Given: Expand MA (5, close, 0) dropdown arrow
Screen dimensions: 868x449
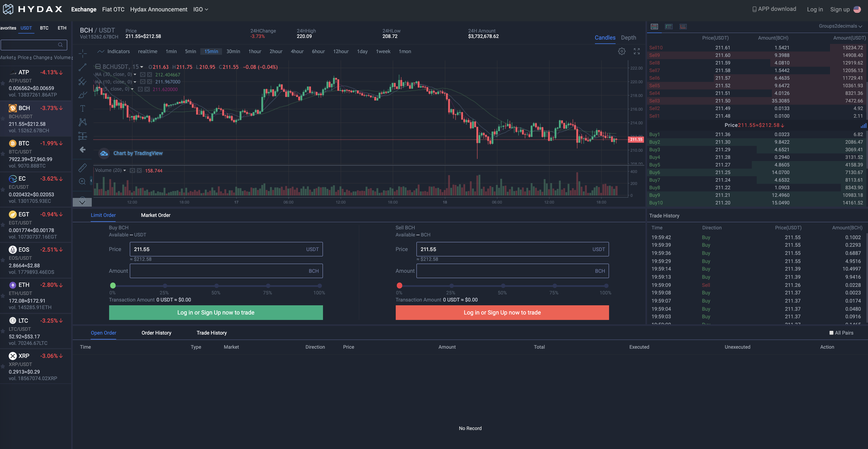Looking at the screenshot, I should pyautogui.click(x=132, y=89).
